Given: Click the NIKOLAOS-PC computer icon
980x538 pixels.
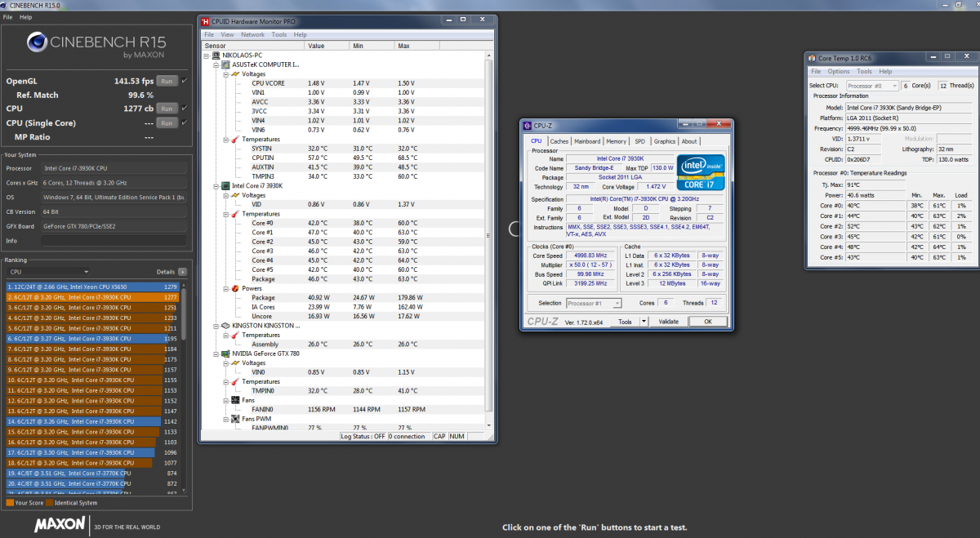Looking at the screenshot, I should [216, 55].
